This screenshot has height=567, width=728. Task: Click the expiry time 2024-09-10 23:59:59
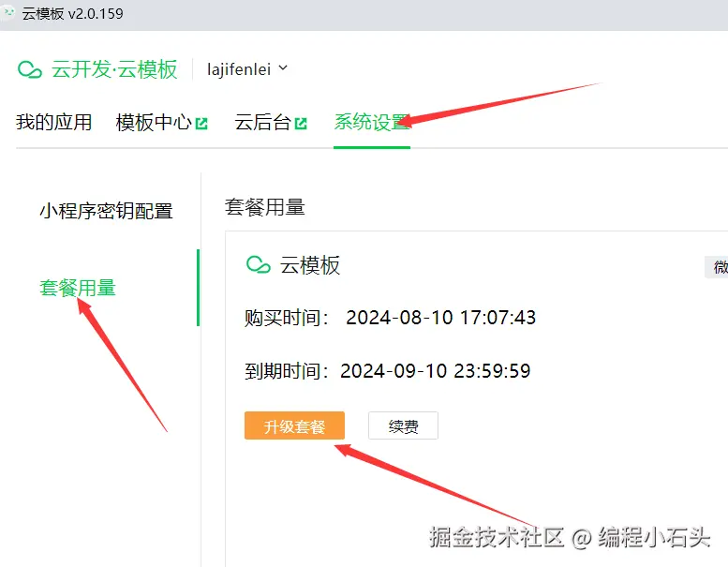[436, 371]
